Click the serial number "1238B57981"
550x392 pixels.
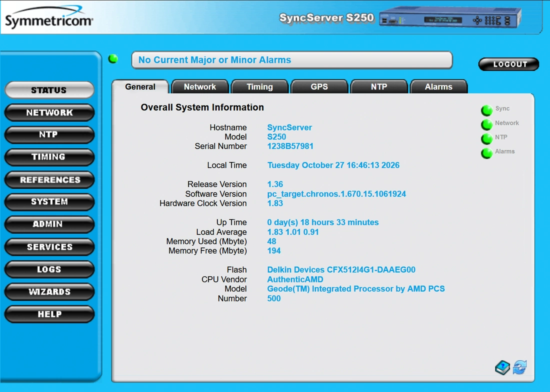[x=290, y=146]
